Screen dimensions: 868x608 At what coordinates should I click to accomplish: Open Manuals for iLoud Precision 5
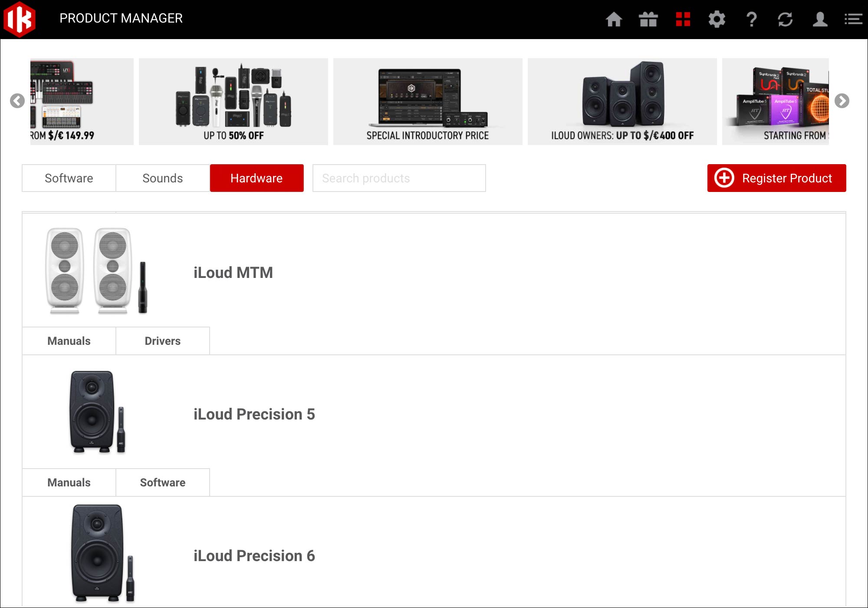(69, 482)
